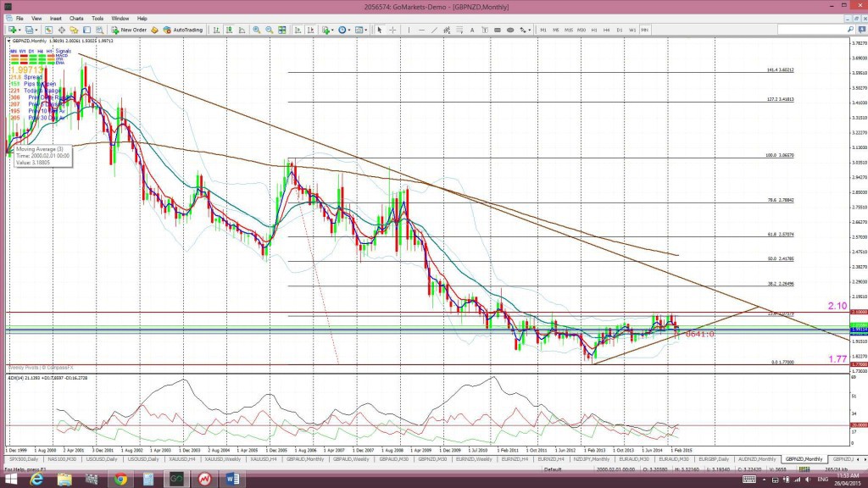The height and width of the screenshot is (488, 868).
Task: Toggle the MN monthly timeframe button
Action: pyautogui.click(x=645, y=30)
